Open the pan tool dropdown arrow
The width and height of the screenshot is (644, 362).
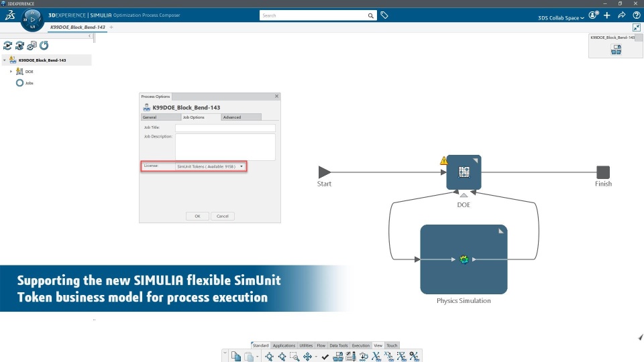point(316,357)
